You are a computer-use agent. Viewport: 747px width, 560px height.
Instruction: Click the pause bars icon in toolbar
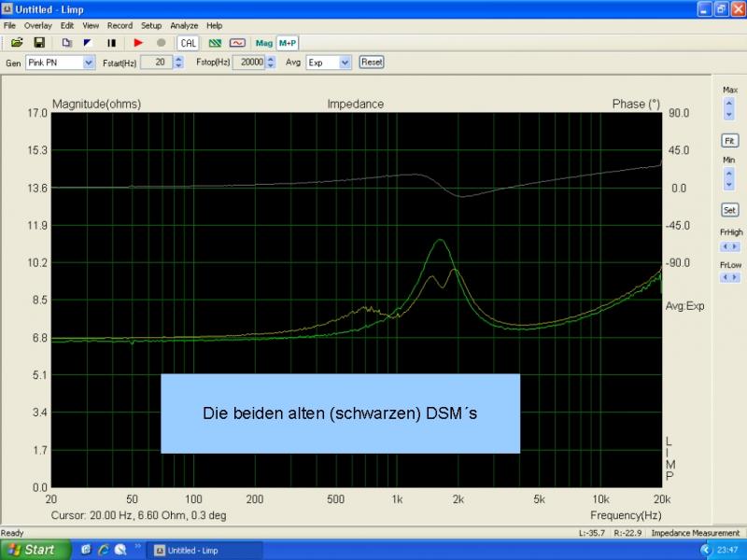pyautogui.click(x=112, y=43)
